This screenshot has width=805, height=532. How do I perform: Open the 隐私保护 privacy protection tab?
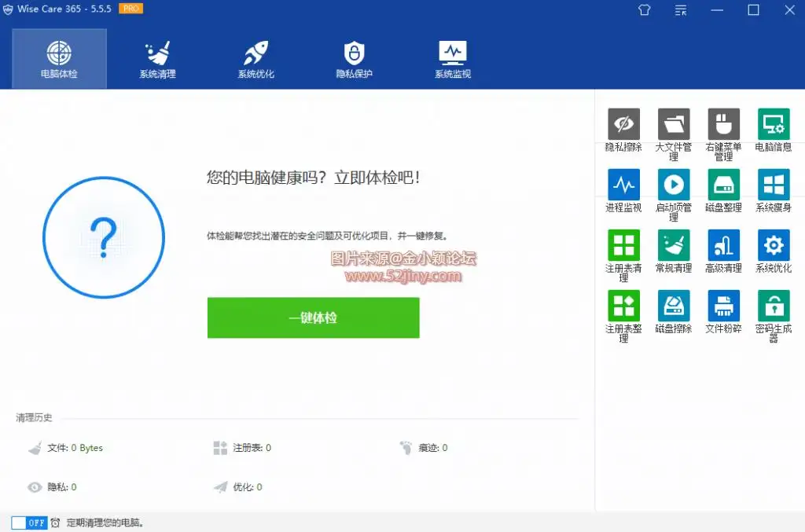(x=354, y=59)
